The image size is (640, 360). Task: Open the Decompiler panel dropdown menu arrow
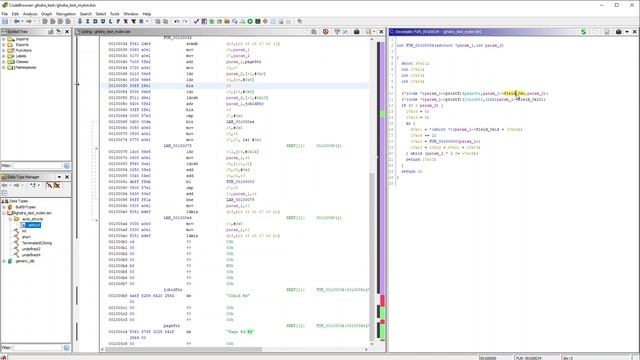(627, 31)
